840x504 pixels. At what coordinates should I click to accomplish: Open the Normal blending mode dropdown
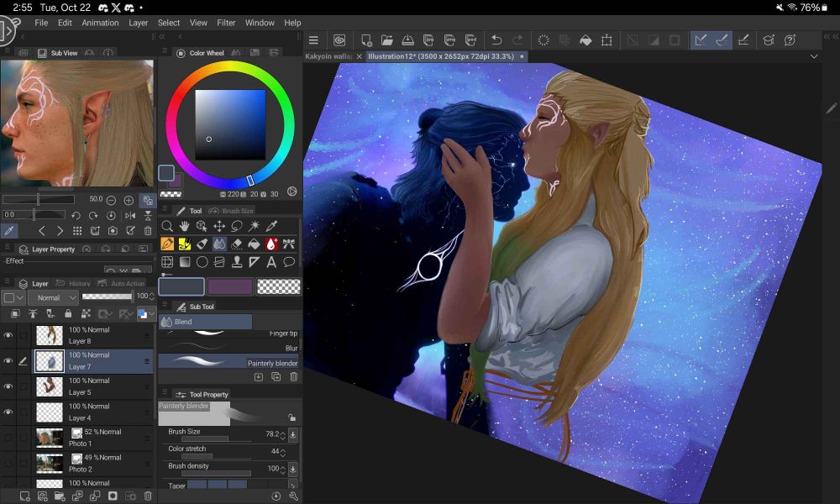[53, 297]
